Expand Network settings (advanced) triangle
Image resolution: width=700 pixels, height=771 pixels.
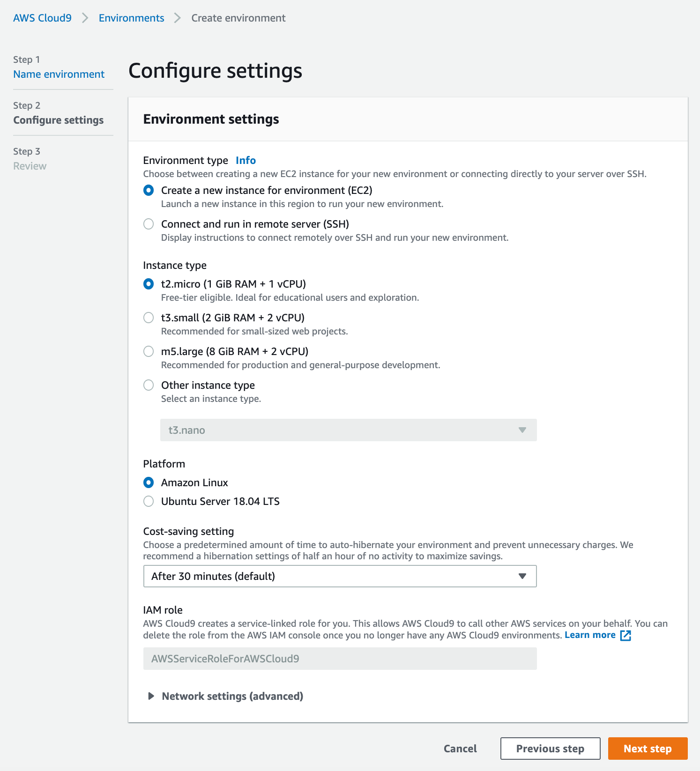click(x=151, y=696)
